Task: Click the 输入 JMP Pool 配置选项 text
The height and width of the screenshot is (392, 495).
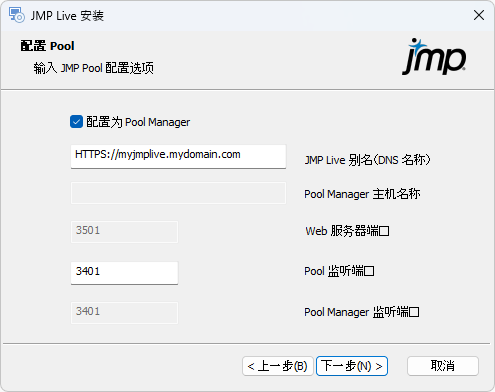Action: point(94,68)
